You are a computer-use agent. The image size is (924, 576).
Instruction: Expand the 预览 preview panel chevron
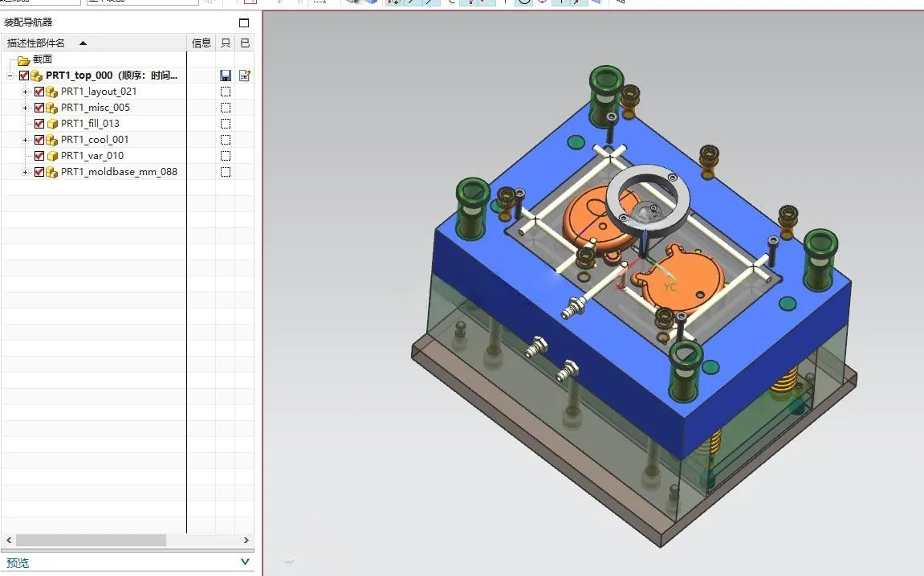click(245, 562)
